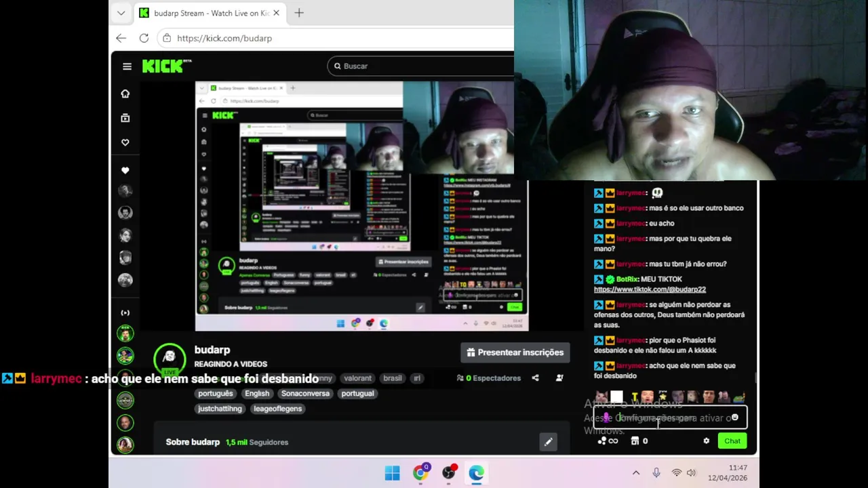Click the justchattihng tag
Viewport: 868px width, 488px height.
[220, 409]
